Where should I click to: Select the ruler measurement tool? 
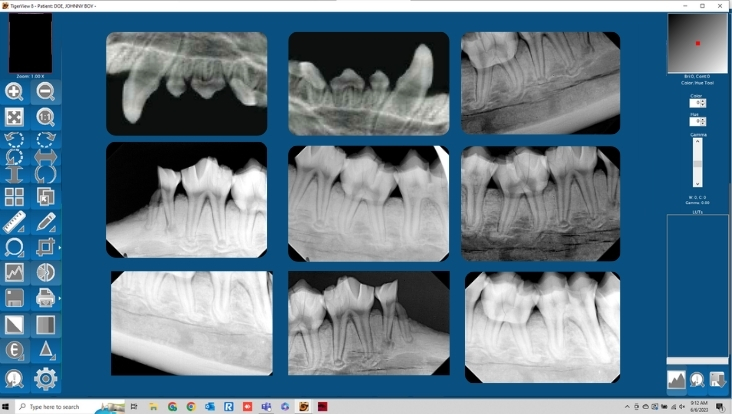pyautogui.click(x=14, y=222)
